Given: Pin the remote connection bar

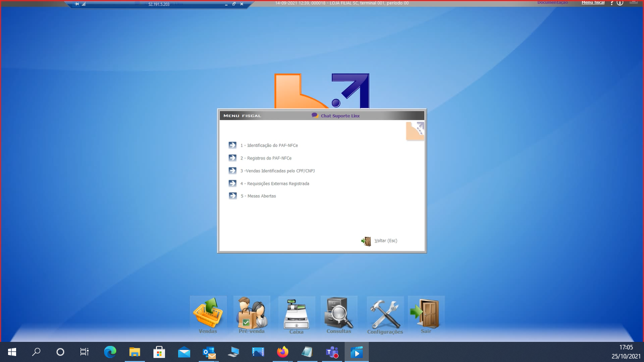Looking at the screenshot, I should coord(77,4).
